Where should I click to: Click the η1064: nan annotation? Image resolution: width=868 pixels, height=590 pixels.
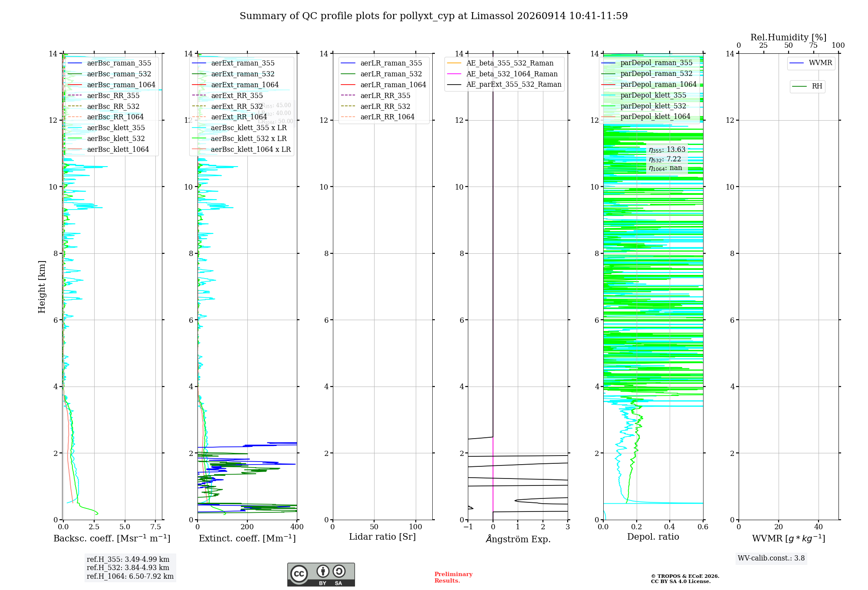point(665,168)
